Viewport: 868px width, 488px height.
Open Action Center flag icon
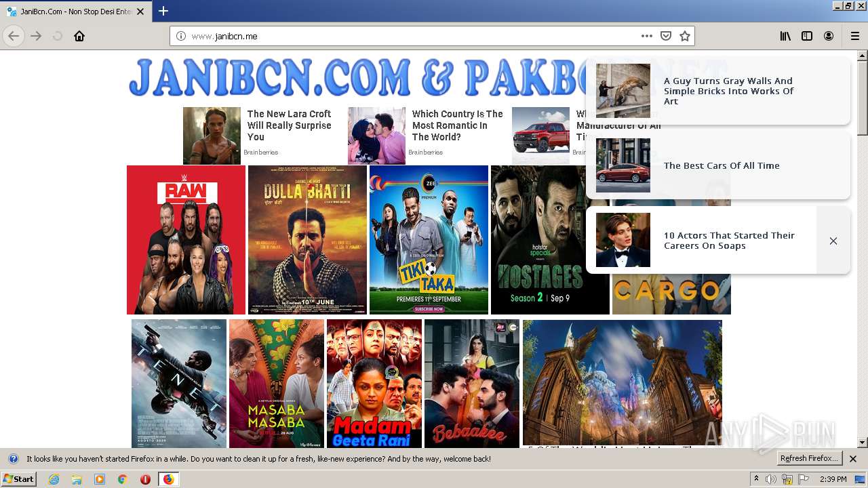pyautogui.click(x=804, y=479)
